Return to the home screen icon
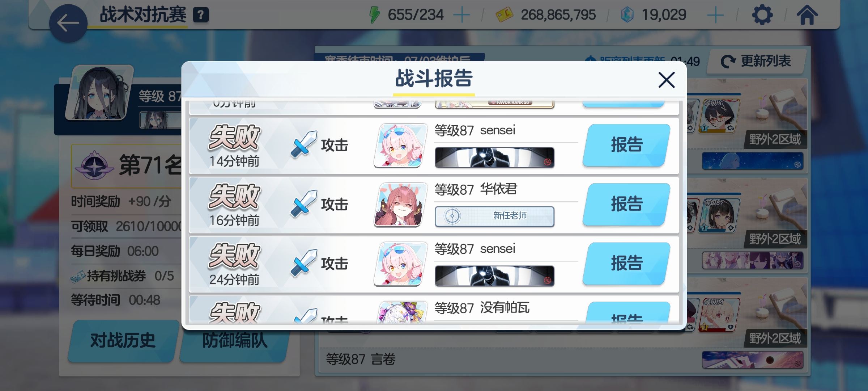This screenshot has width=868, height=391. pos(807,15)
